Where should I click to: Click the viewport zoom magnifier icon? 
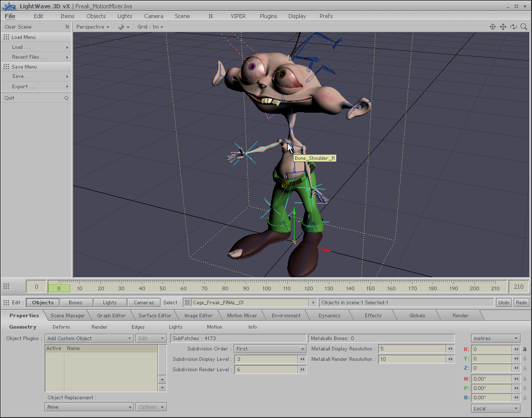point(524,27)
